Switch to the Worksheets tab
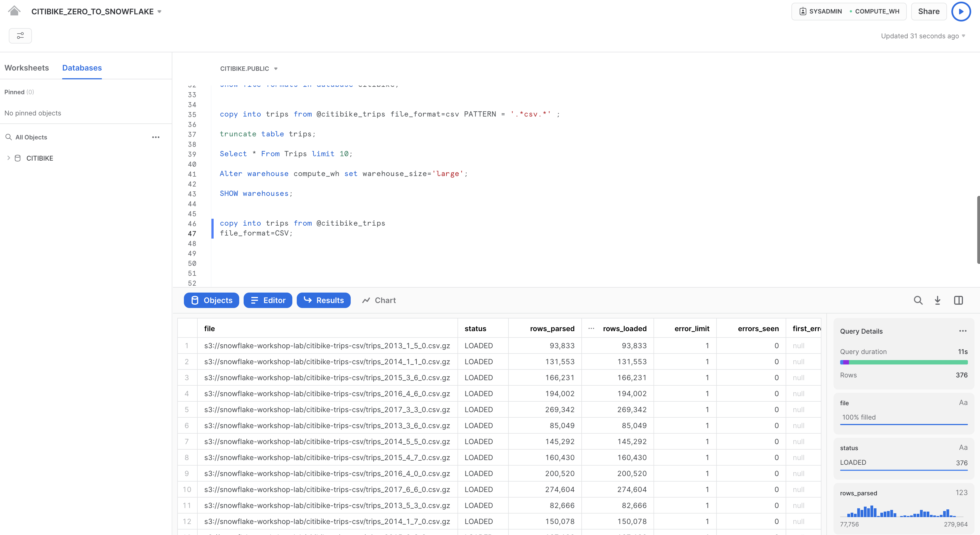Image resolution: width=980 pixels, height=535 pixels. tap(27, 68)
